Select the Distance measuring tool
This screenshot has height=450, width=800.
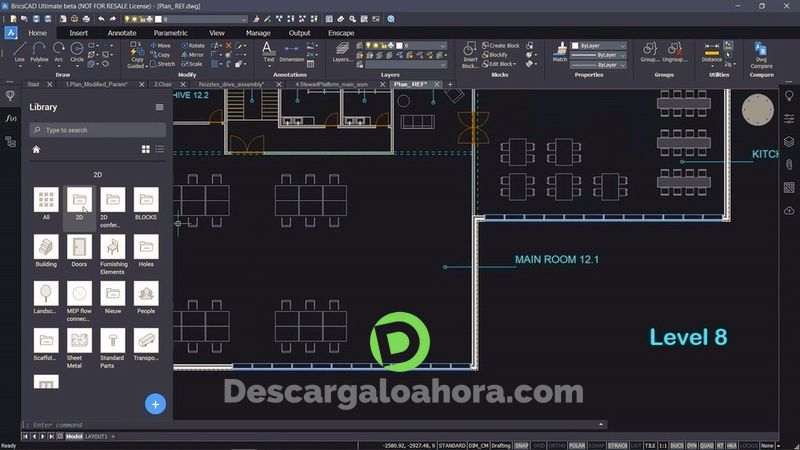pyautogui.click(x=711, y=53)
